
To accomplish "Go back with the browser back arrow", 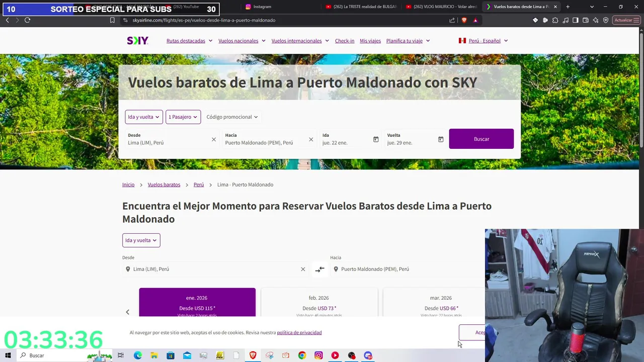I will click(x=7, y=20).
